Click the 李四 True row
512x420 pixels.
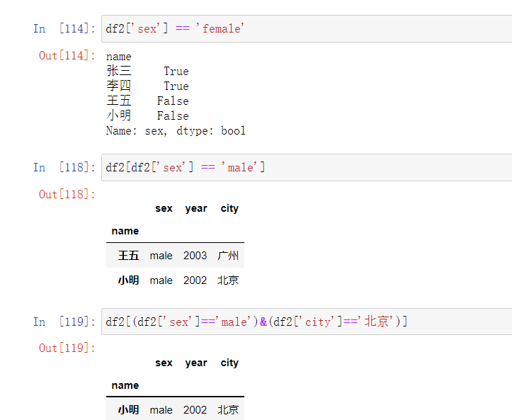147,86
